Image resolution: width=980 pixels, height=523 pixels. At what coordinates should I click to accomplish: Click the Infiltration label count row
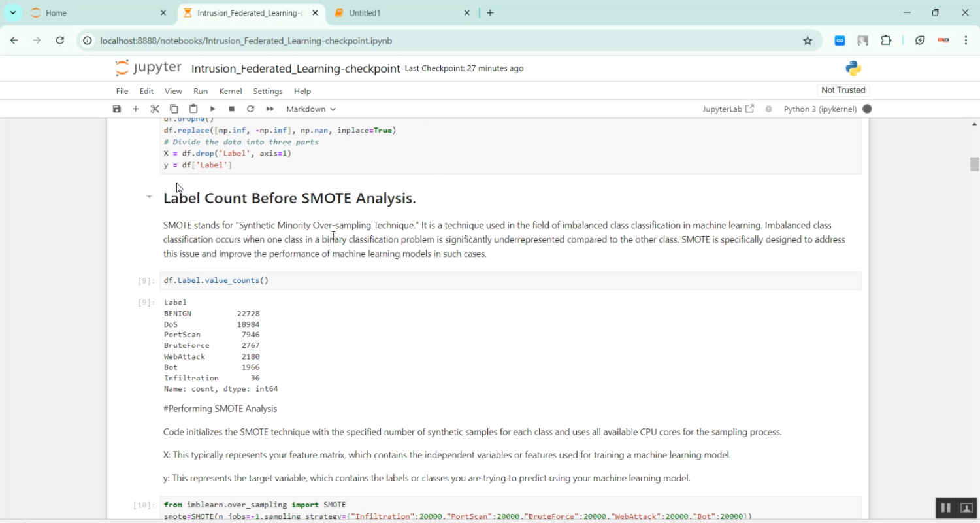(x=212, y=378)
